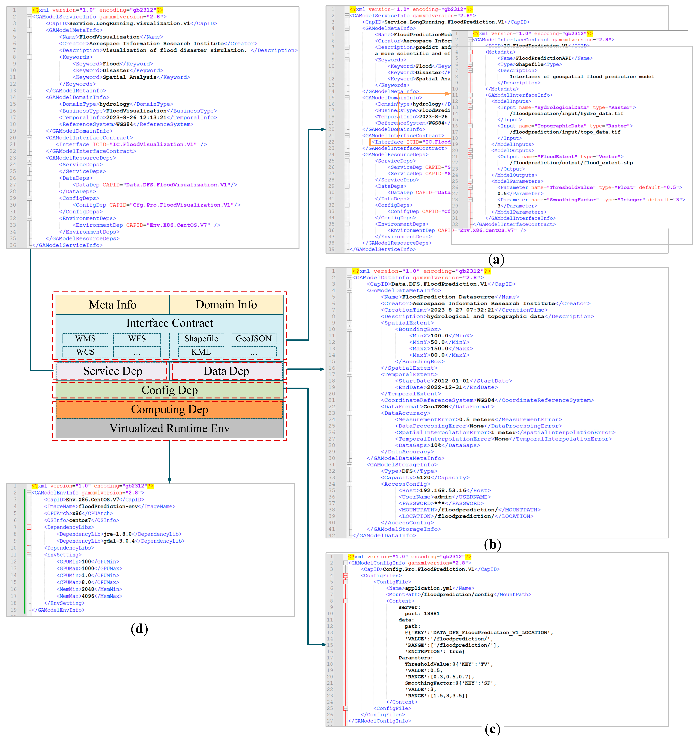Click the orange Computing Dep bar
The image size is (700, 739).
click(x=169, y=410)
